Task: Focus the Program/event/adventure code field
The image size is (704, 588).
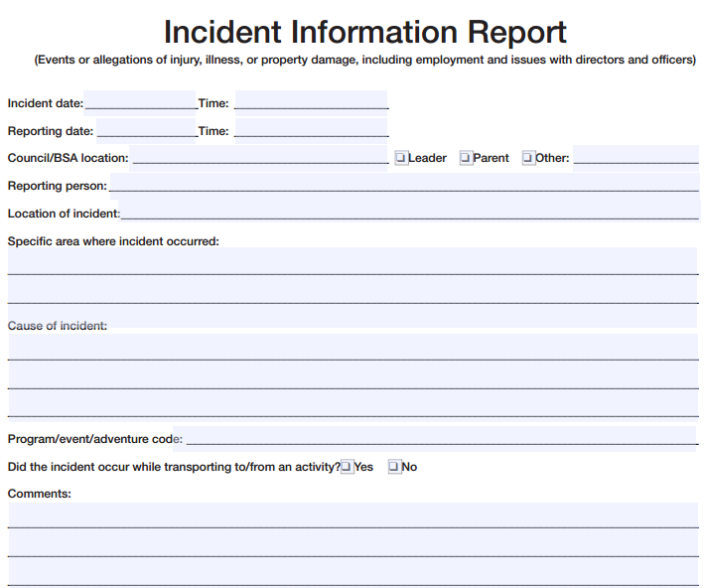Action: [x=441, y=438]
